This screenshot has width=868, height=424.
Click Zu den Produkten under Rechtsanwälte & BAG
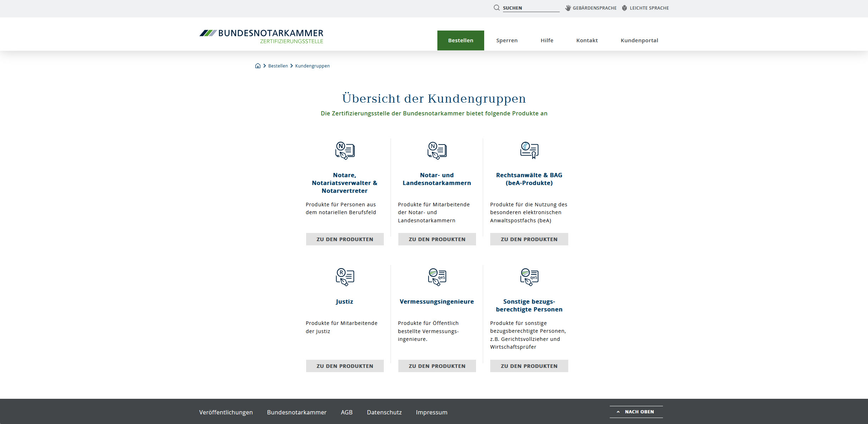click(529, 239)
